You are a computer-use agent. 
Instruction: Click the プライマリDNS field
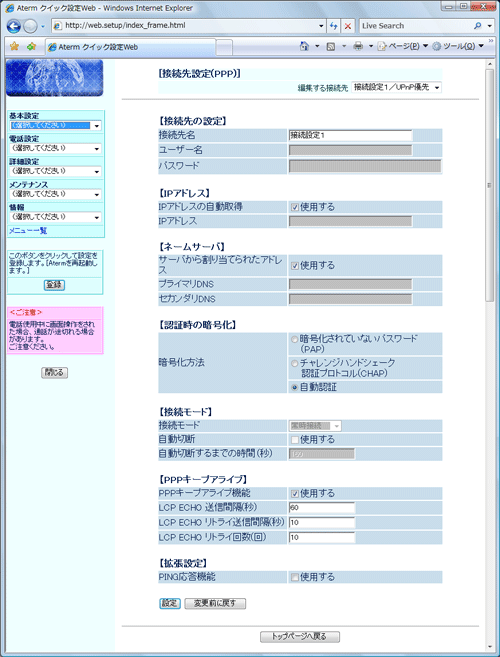click(351, 284)
